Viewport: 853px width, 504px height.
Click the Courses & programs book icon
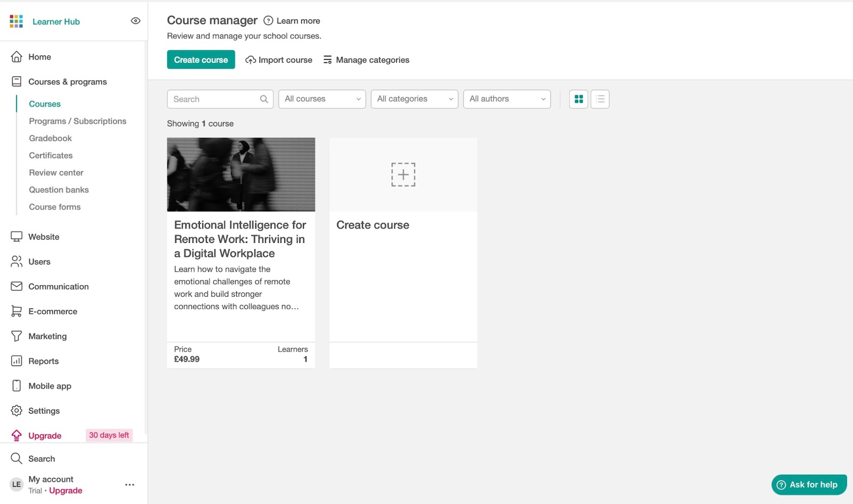point(17,82)
